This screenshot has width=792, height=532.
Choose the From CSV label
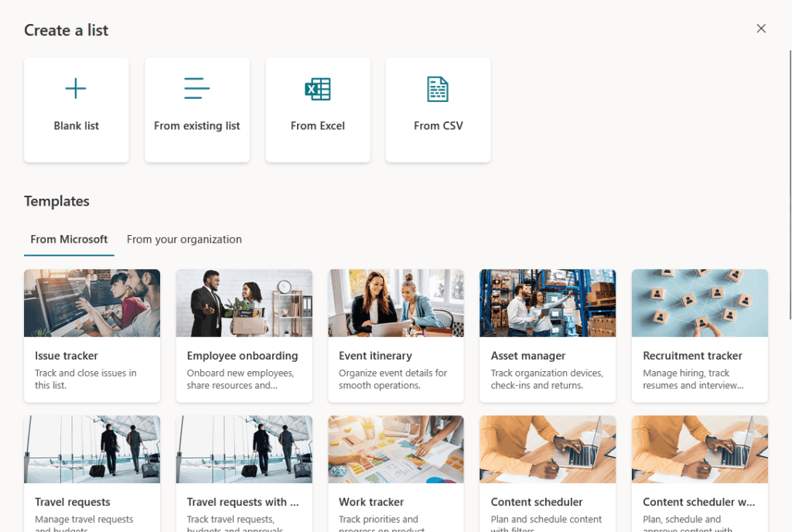point(439,126)
